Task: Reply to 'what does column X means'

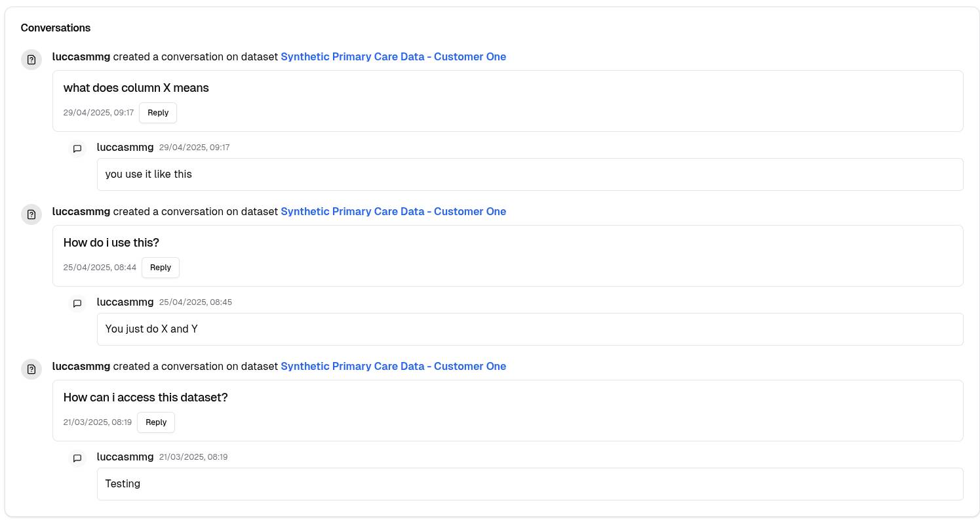Action: (158, 113)
